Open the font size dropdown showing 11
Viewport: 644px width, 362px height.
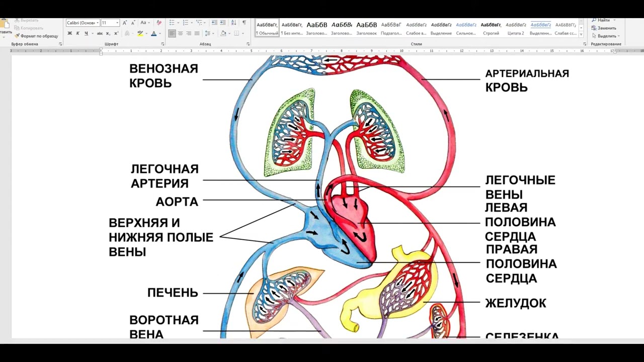pyautogui.click(x=110, y=23)
